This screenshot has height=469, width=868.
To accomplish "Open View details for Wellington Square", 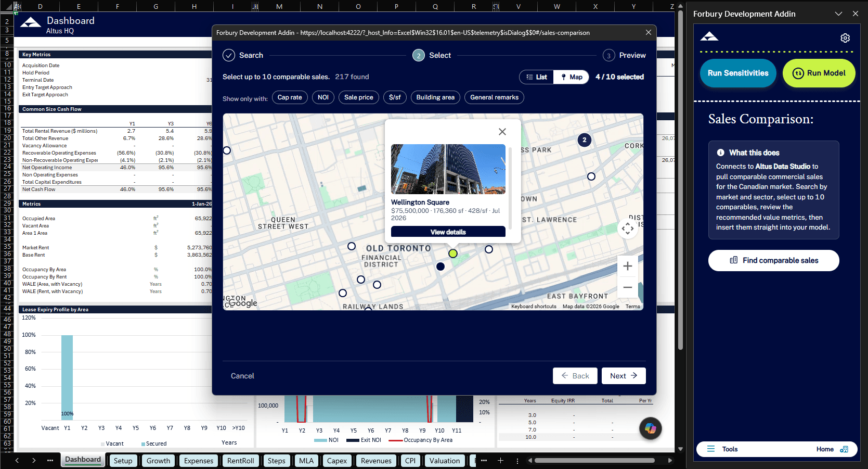I will pos(448,232).
